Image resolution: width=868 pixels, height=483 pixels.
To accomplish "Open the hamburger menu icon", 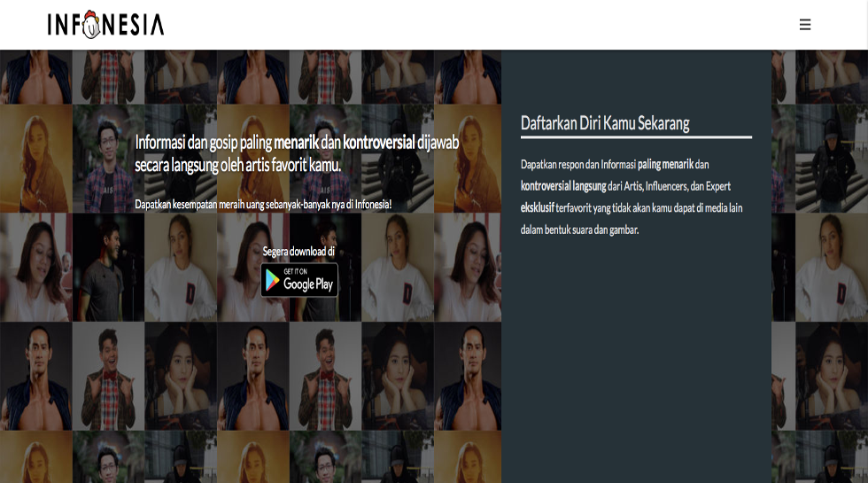I will (x=804, y=25).
